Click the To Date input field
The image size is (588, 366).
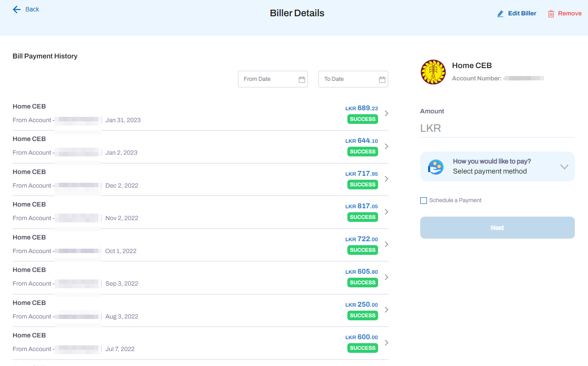(353, 79)
